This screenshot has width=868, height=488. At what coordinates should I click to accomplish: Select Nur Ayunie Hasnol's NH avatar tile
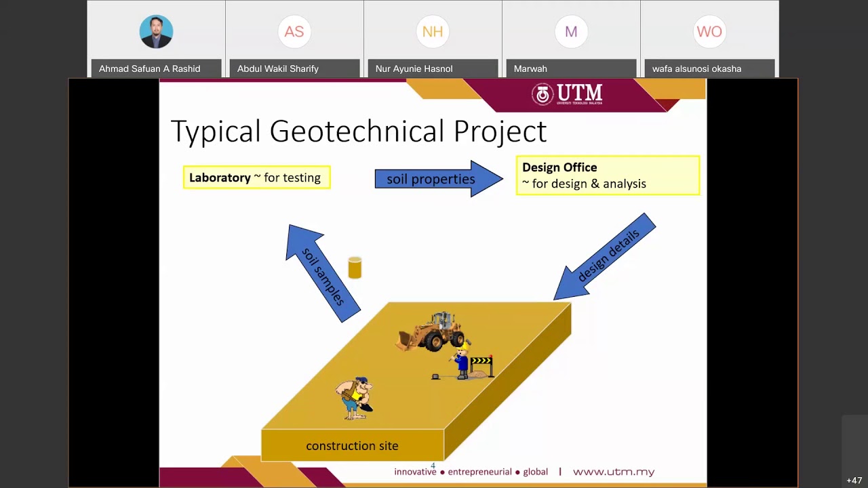(x=433, y=38)
